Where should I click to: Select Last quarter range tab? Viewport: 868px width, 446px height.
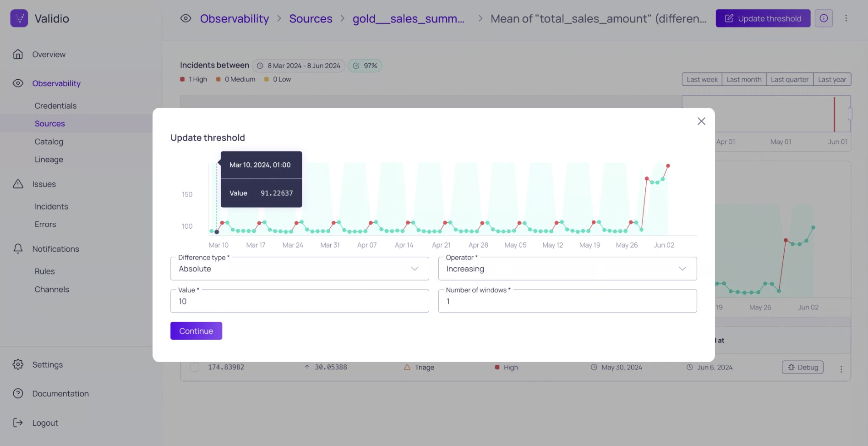[x=790, y=79]
